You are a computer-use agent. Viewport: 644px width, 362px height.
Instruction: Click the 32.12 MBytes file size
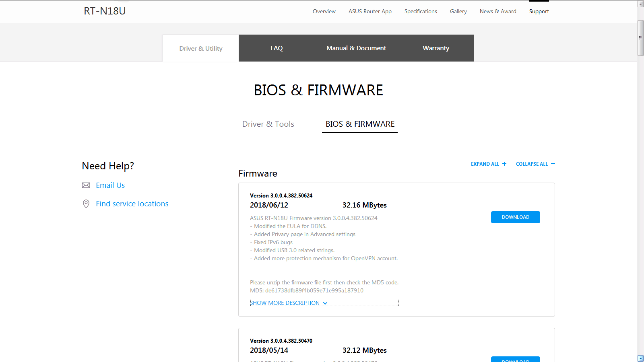point(365,350)
